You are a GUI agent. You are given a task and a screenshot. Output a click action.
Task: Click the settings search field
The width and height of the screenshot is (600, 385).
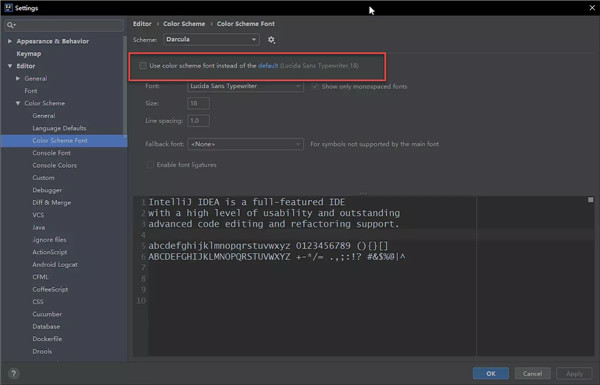coord(64,25)
